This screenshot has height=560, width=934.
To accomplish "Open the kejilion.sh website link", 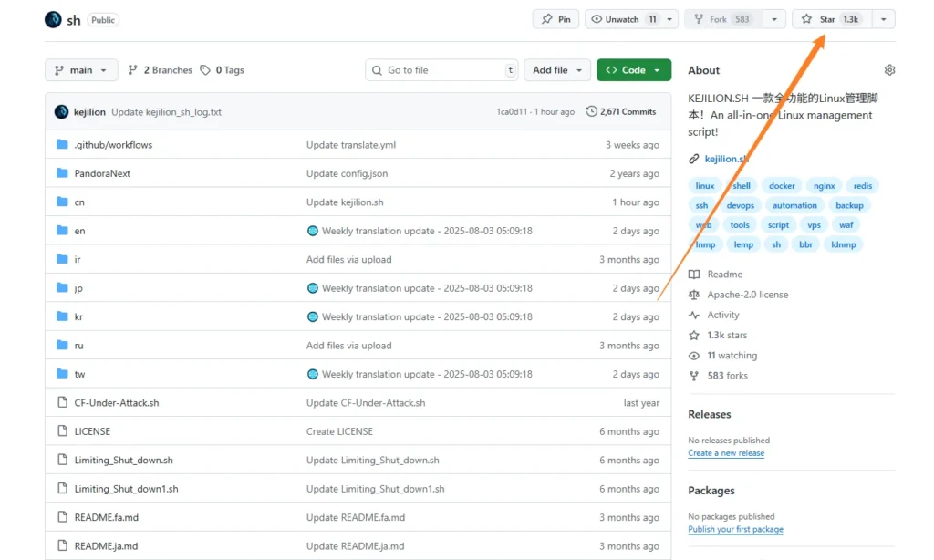I will (x=726, y=159).
